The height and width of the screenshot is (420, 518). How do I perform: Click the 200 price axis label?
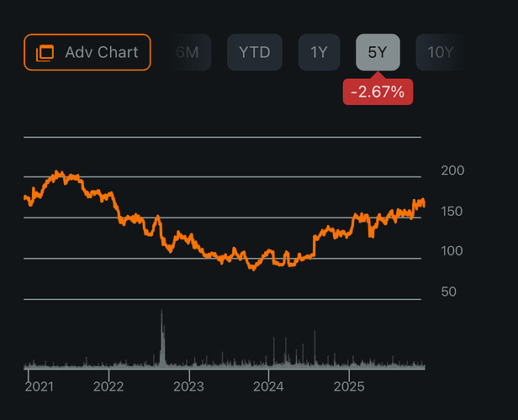coord(452,171)
